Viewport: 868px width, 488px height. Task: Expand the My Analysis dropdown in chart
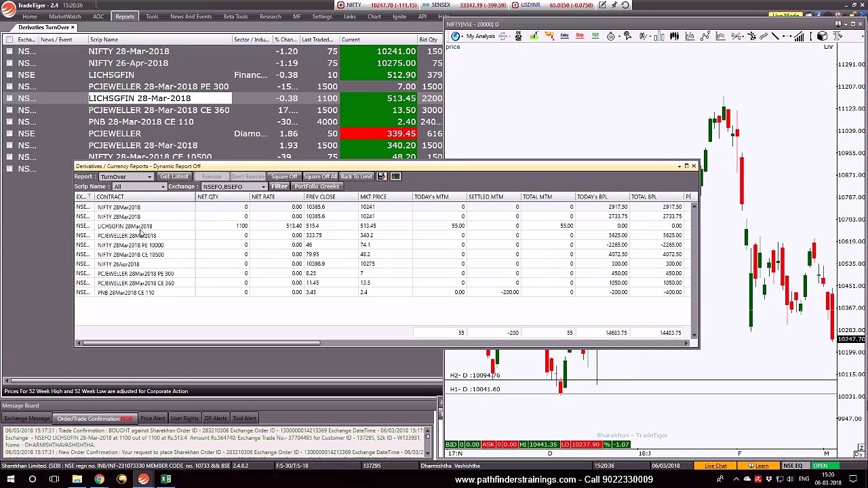[x=462, y=37]
